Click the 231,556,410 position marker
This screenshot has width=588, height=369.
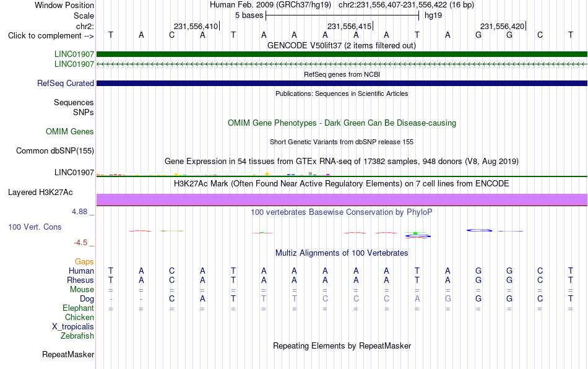(196, 26)
